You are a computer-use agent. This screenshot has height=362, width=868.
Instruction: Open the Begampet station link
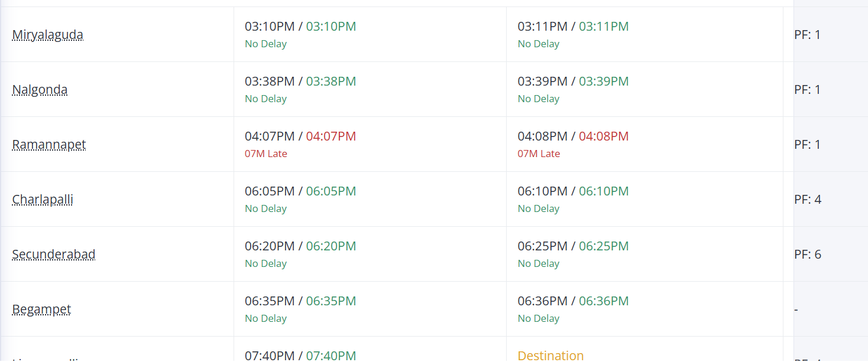click(x=41, y=309)
